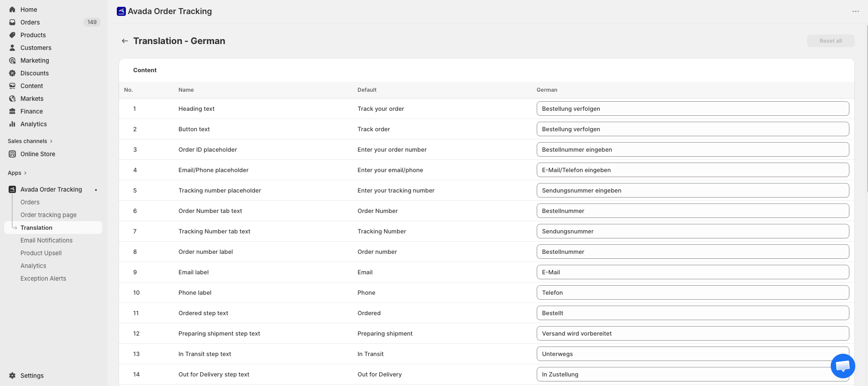Image resolution: width=868 pixels, height=386 pixels.
Task: Click the Marketing target icon
Action: tap(12, 60)
